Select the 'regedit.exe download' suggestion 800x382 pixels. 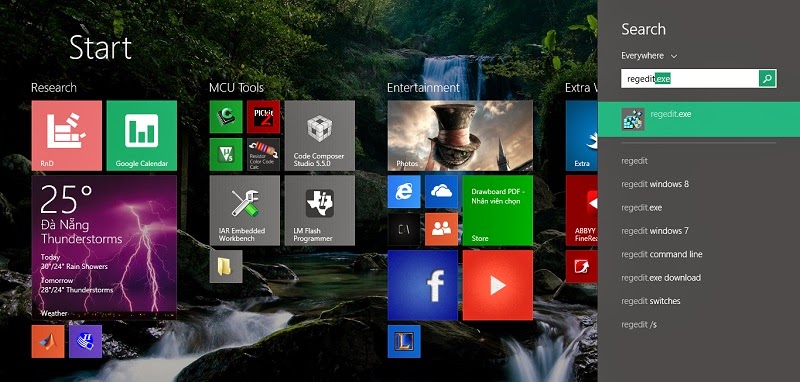pos(661,278)
